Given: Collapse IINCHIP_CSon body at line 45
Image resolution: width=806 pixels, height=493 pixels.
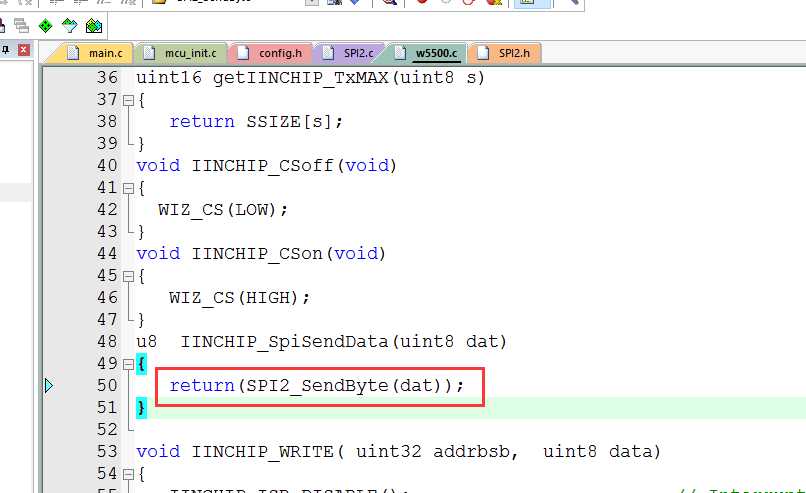Looking at the screenshot, I should (x=128, y=277).
